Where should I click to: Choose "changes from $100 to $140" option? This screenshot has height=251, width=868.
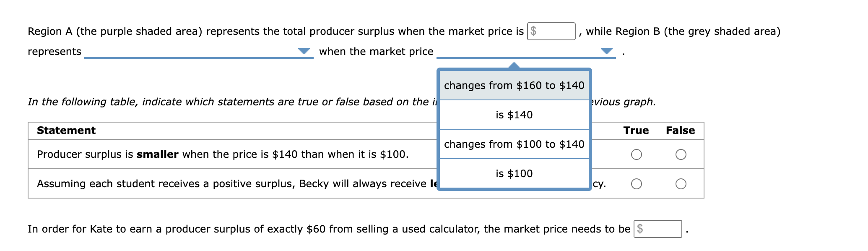[x=514, y=144]
